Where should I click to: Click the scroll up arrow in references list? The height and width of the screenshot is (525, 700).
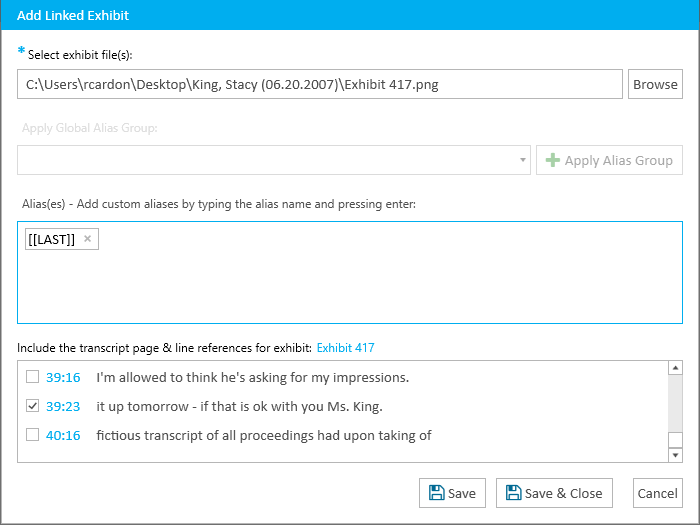pyautogui.click(x=675, y=368)
